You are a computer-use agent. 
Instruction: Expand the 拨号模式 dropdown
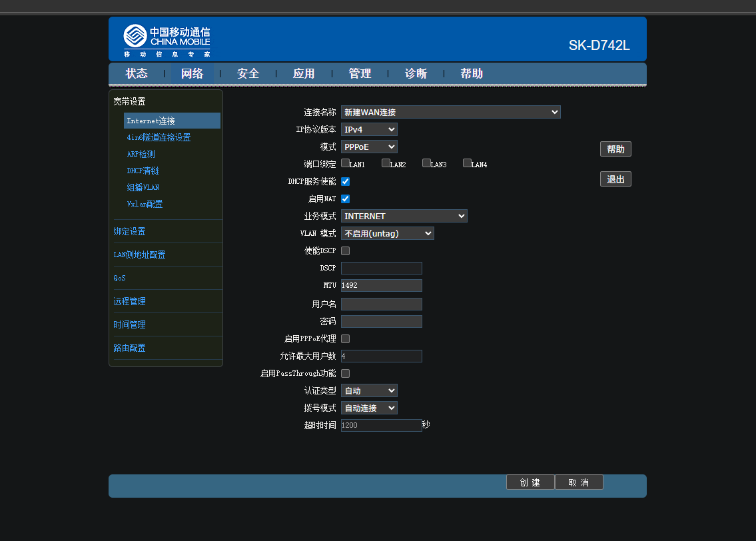pos(369,408)
